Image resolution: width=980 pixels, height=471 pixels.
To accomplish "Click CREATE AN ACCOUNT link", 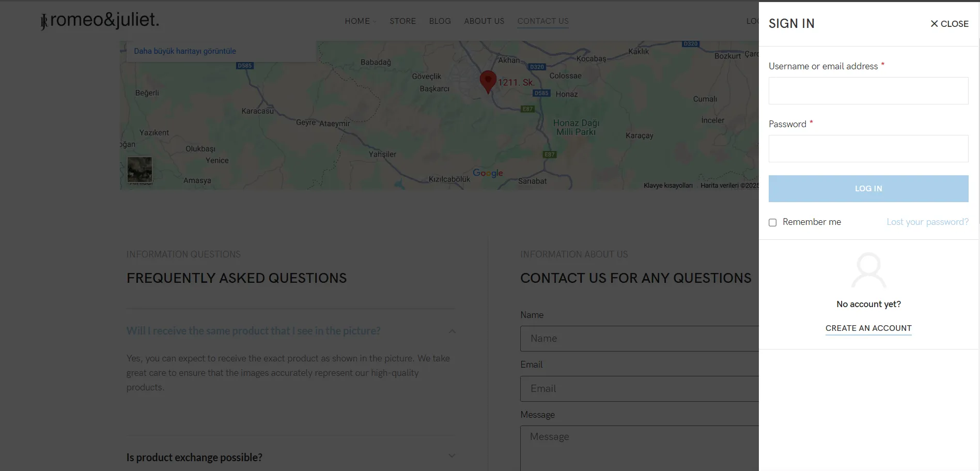I will tap(868, 328).
